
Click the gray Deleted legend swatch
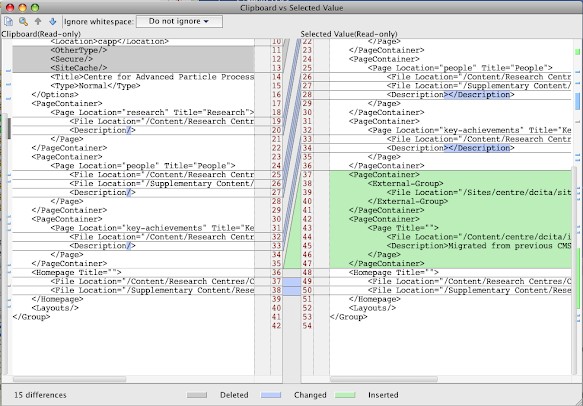point(197,395)
